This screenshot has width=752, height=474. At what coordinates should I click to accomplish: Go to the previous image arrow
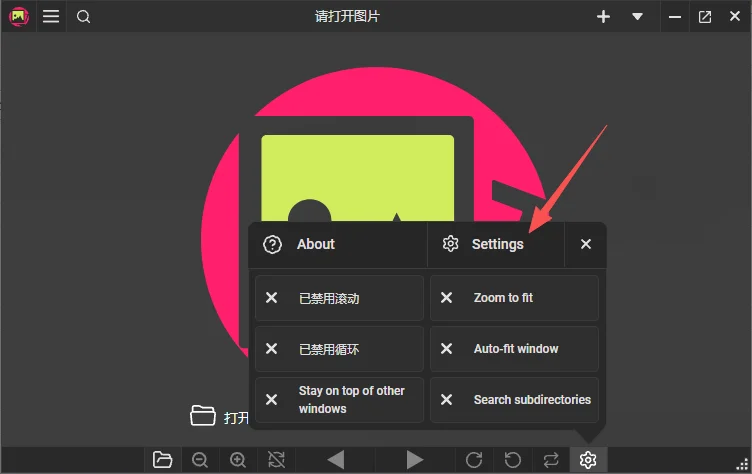(x=336, y=460)
